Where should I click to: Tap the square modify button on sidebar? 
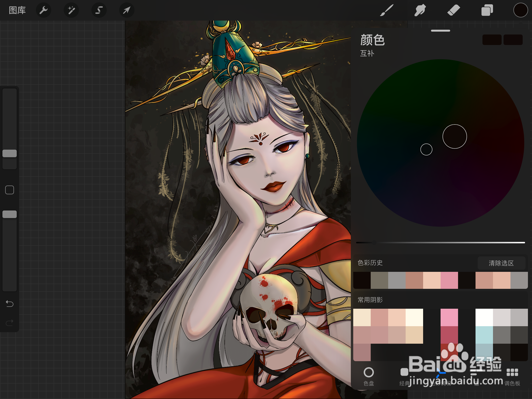10,190
